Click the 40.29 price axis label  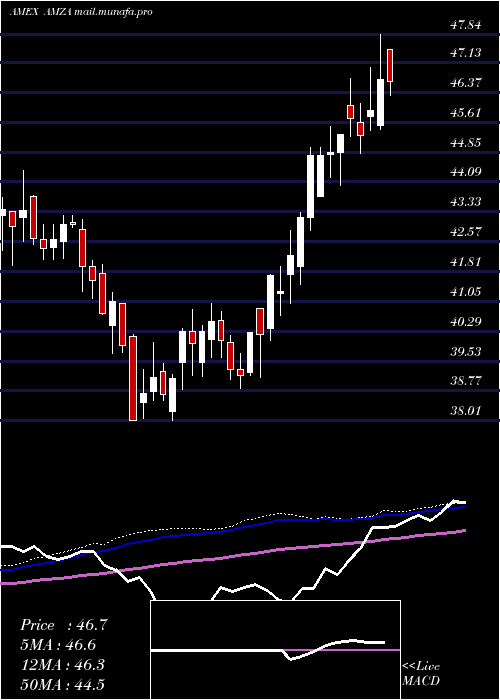pyautogui.click(x=466, y=321)
